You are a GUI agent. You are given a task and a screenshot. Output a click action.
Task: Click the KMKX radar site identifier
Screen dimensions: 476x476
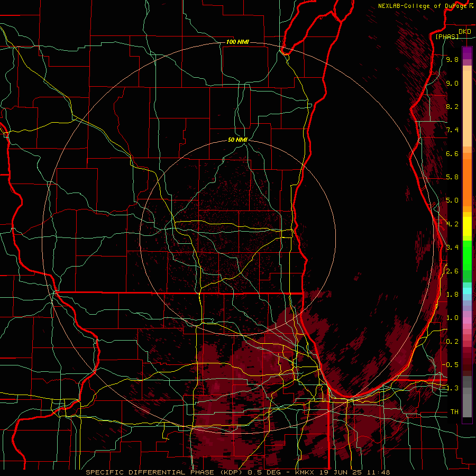click(x=305, y=472)
